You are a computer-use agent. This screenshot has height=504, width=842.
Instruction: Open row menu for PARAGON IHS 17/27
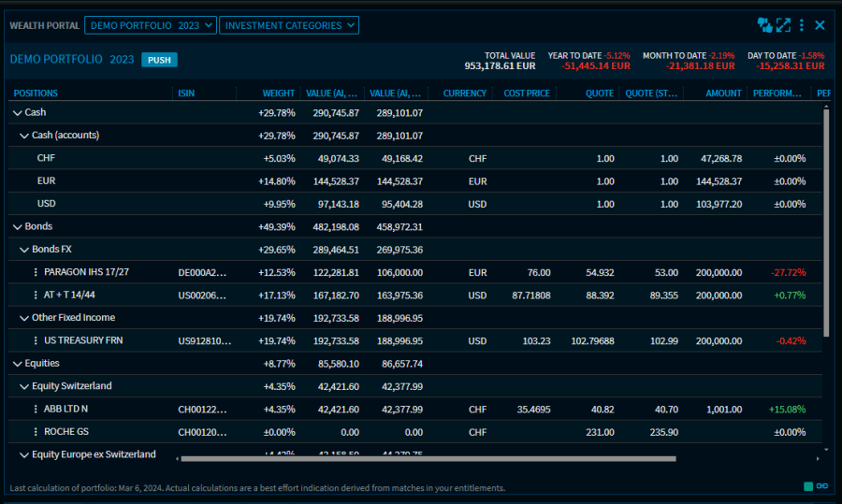coord(36,272)
